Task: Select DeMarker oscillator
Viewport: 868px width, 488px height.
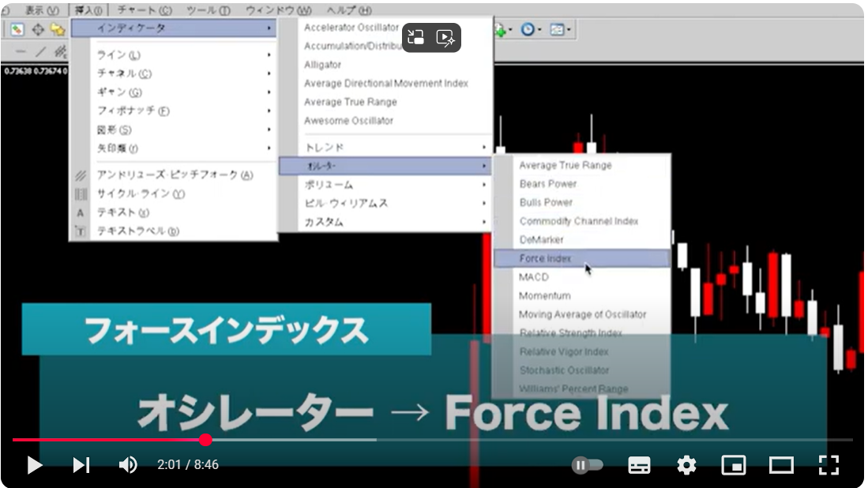Action: click(x=541, y=240)
